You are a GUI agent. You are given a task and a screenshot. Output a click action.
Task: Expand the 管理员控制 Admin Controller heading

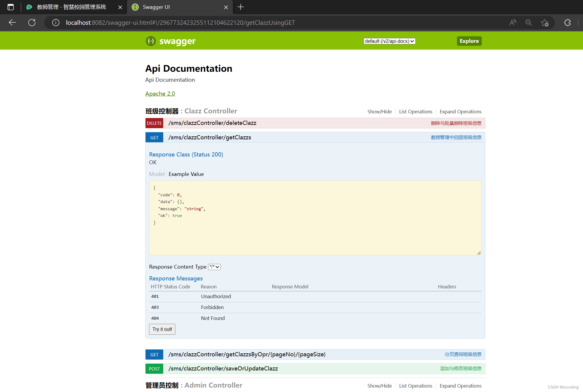point(194,385)
